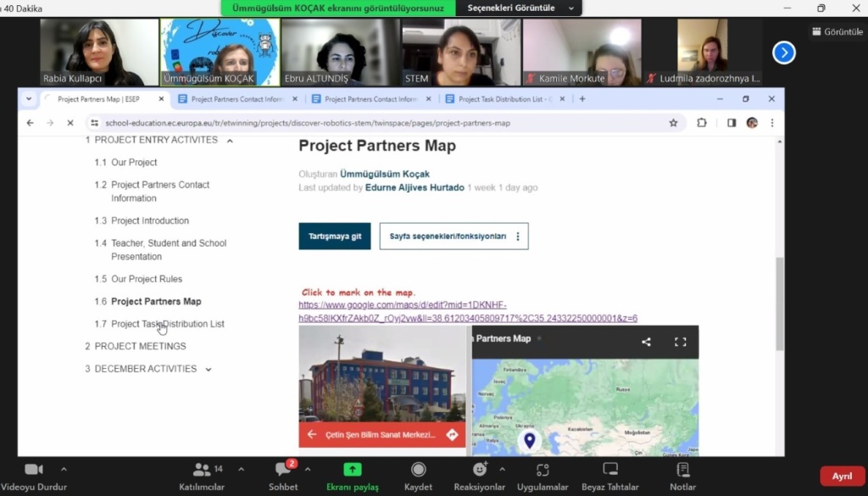This screenshot has width=868, height=496.
Task: Open the Notlar notes icon
Action: click(x=682, y=470)
